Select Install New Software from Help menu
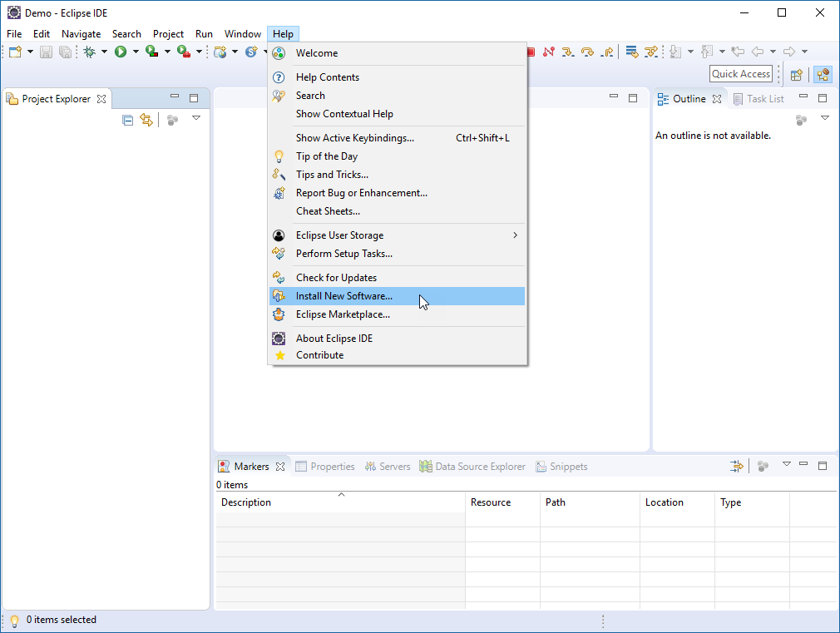Image resolution: width=840 pixels, height=633 pixels. click(x=343, y=295)
